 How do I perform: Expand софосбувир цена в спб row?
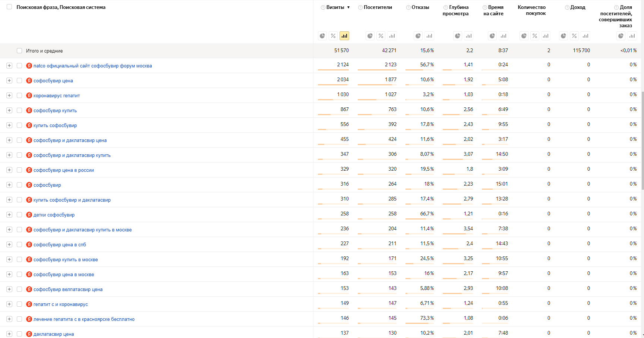click(x=9, y=244)
